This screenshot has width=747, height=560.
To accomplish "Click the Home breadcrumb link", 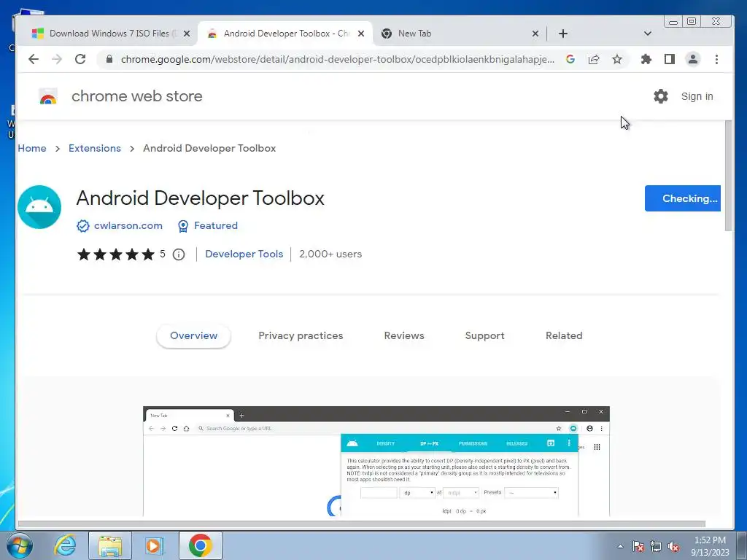I will click(x=32, y=148).
